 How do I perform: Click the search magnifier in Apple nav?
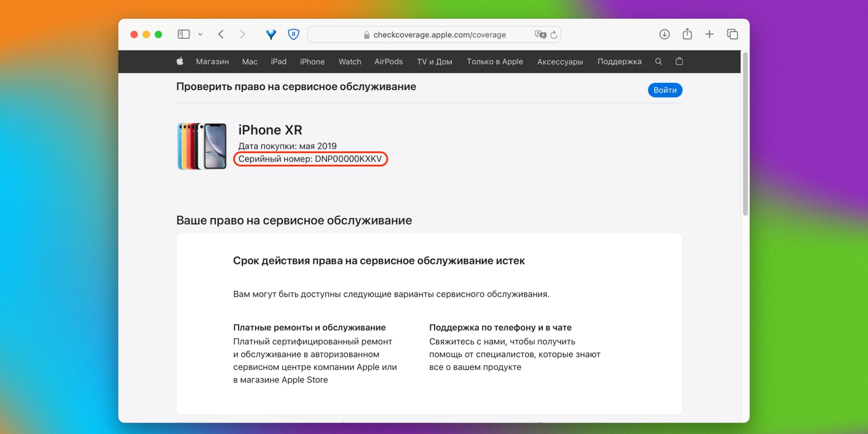[x=658, y=61]
